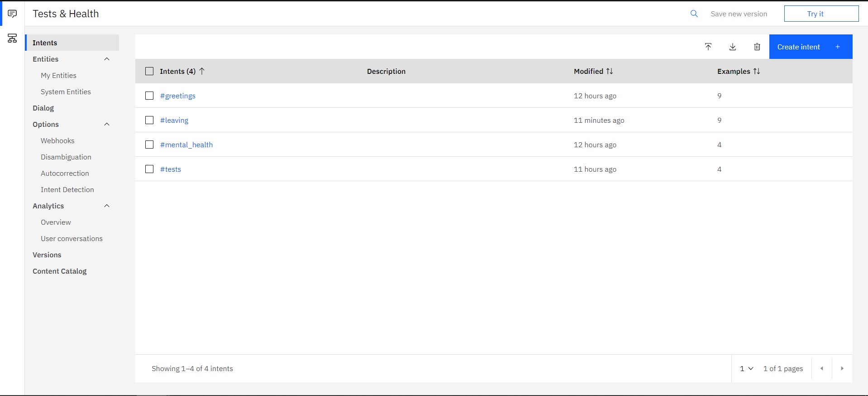Go to Versions in sidebar
868x396 pixels.
(x=47, y=255)
